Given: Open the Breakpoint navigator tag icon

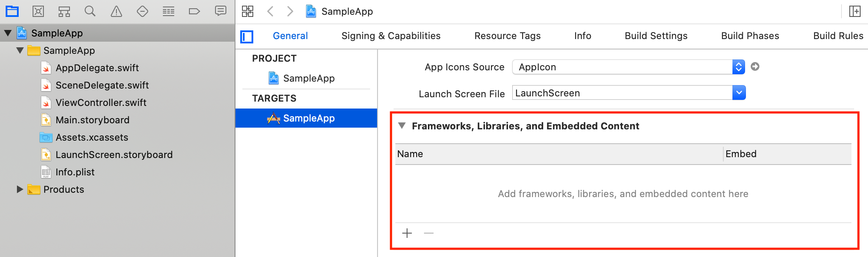Looking at the screenshot, I should click(194, 11).
